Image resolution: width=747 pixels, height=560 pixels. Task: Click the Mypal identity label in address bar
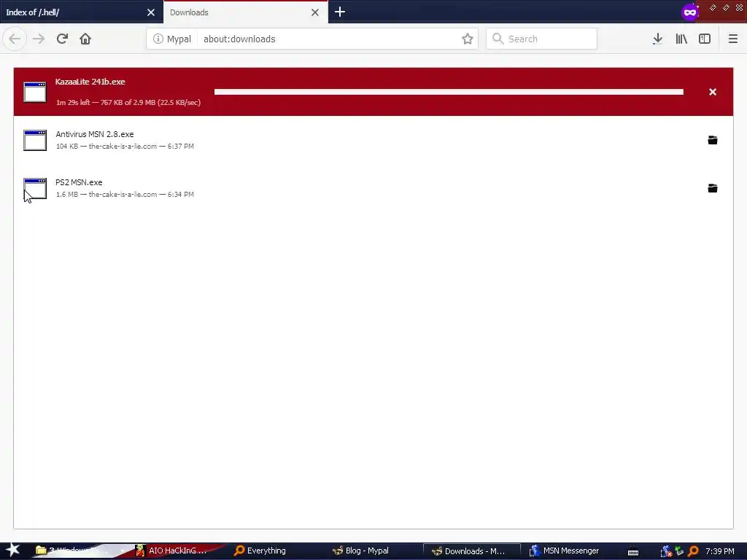[x=179, y=39]
